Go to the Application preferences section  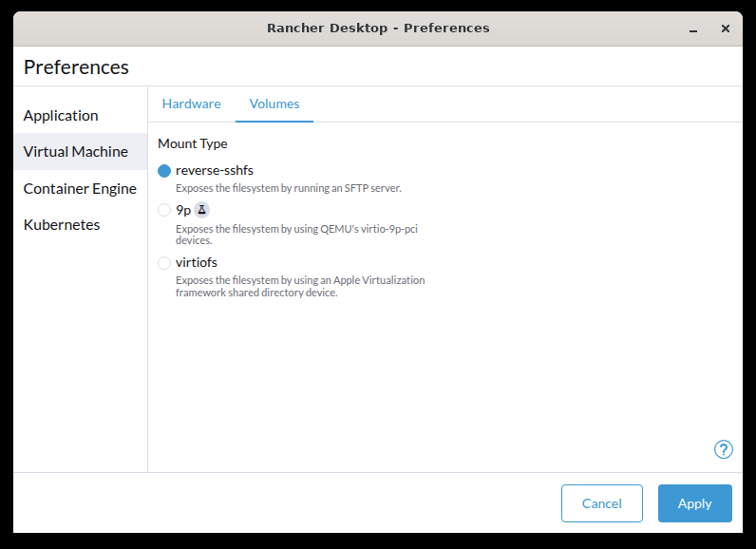[x=61, y=116]
